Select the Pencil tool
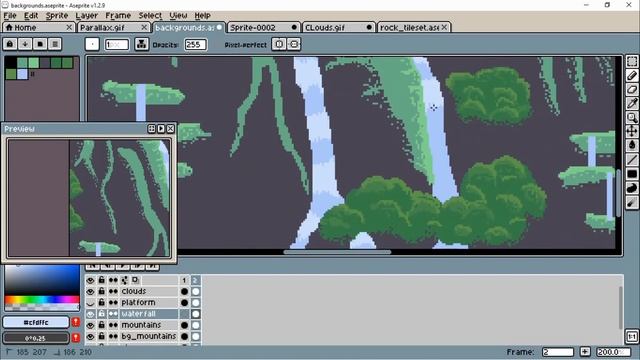This screenshot has height=360, width=640. coord(632,76)
